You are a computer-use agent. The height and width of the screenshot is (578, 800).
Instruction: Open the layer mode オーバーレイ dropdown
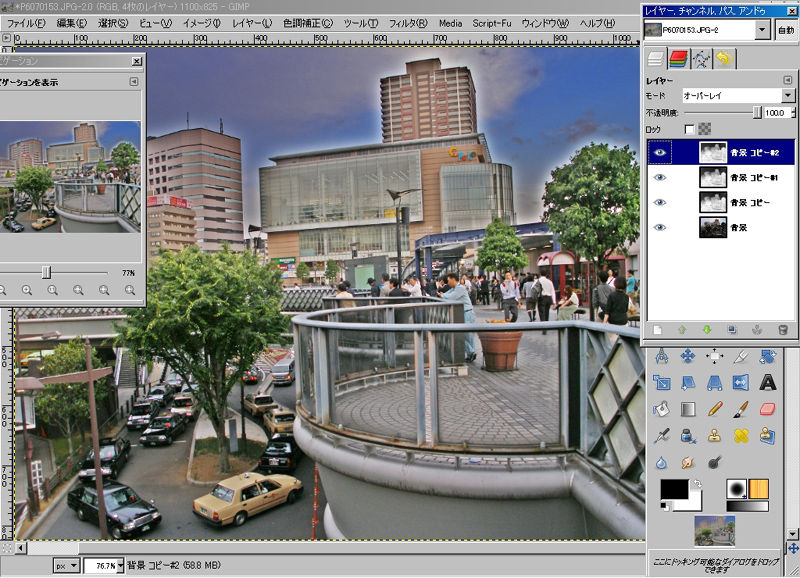pyautogui.click(x=739, y=95)
